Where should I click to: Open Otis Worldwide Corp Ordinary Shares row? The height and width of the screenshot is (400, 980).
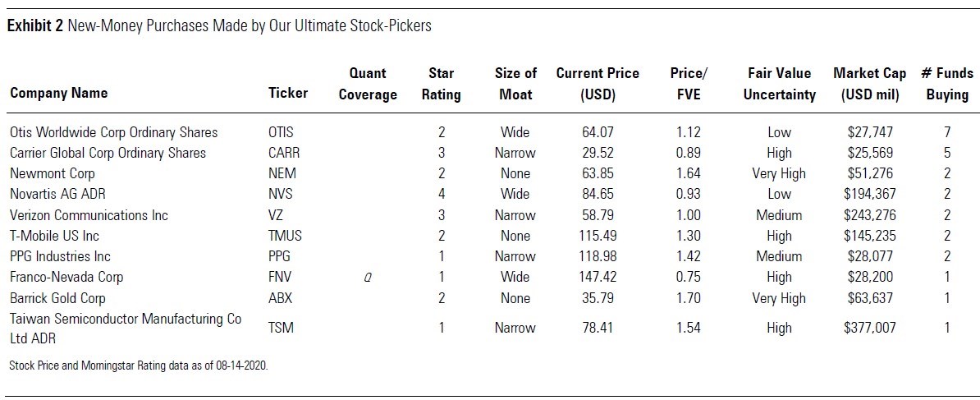[x=113, y=132]
